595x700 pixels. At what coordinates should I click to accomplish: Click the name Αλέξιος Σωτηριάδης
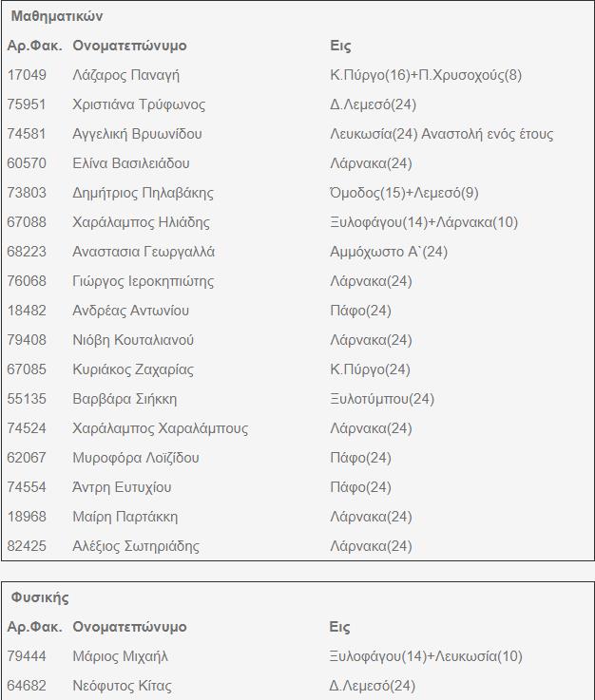point(136,546)
